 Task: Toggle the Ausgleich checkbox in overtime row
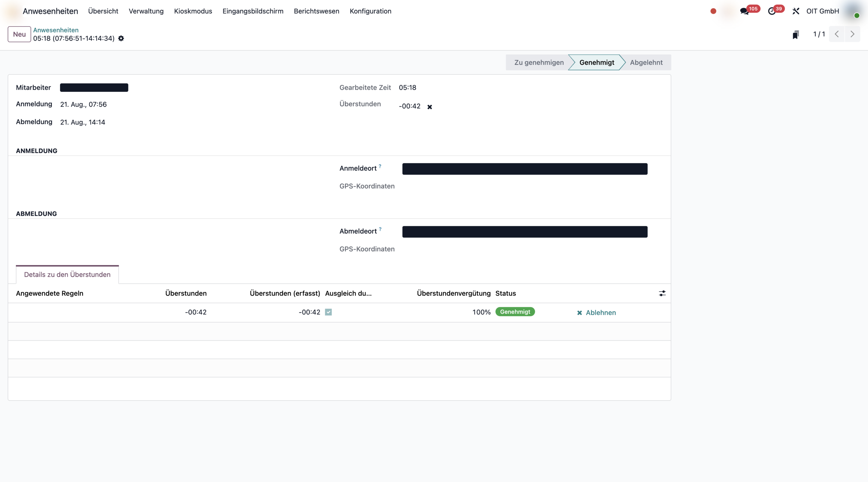coord(328,312)
